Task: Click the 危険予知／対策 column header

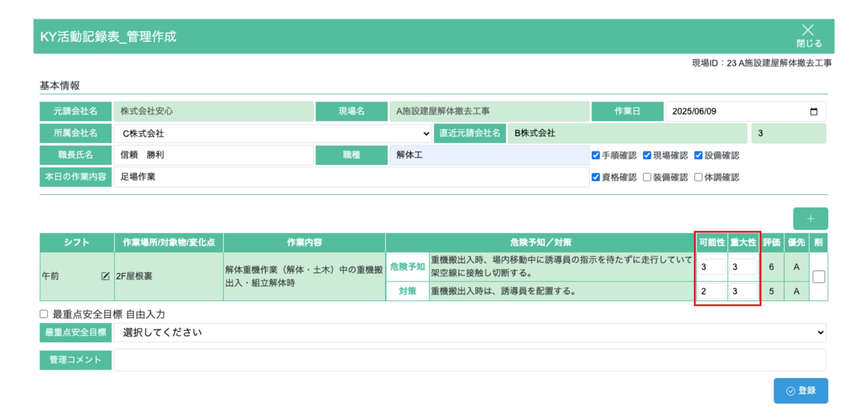Action: click(x=540, y=242)
